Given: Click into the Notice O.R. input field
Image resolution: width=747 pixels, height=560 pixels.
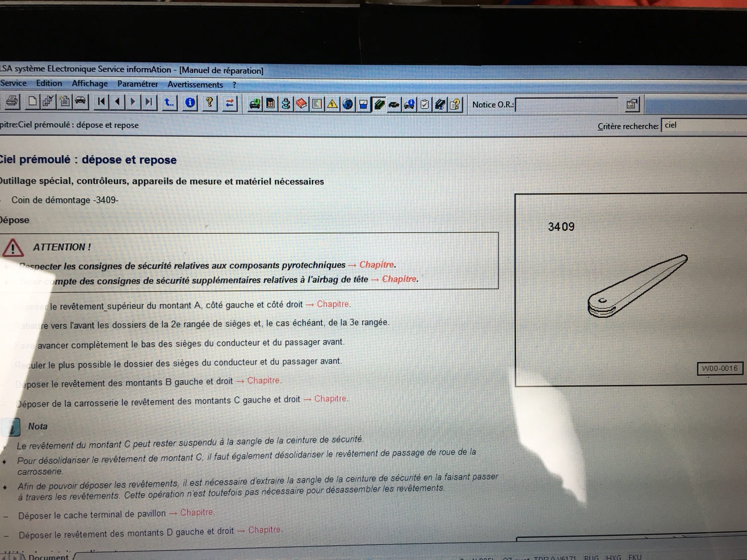Looking at the screenshot, I should (567, 105).
